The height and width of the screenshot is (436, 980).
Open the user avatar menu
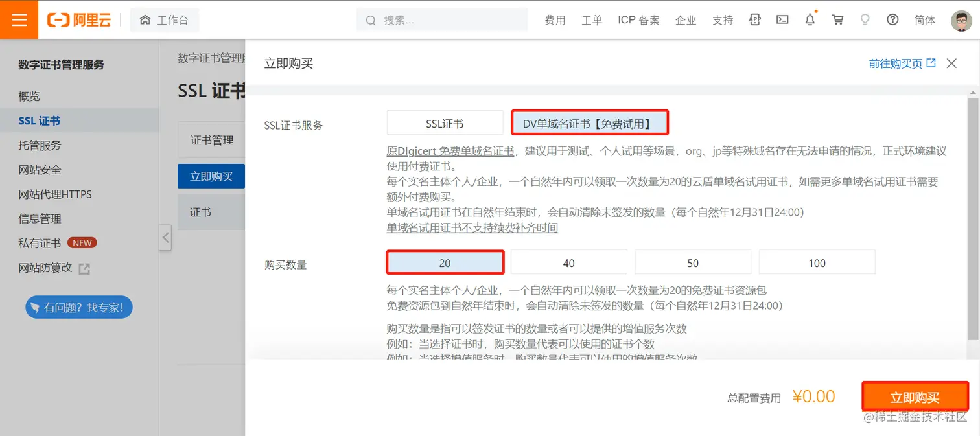click(x=961, y=20)
